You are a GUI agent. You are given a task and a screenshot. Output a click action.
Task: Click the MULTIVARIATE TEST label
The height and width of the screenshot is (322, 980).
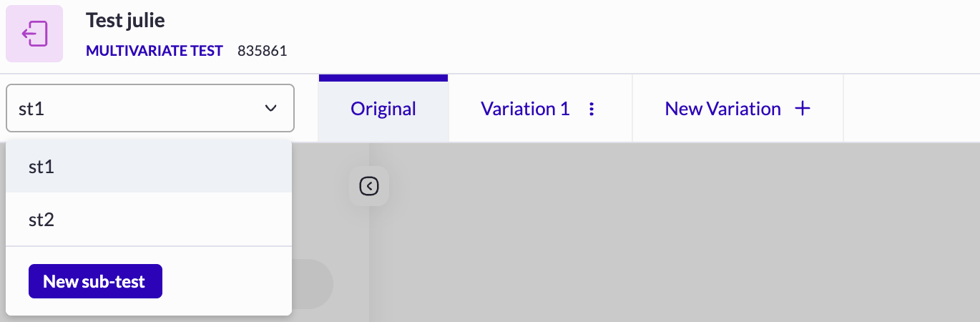tap(155, 51)
